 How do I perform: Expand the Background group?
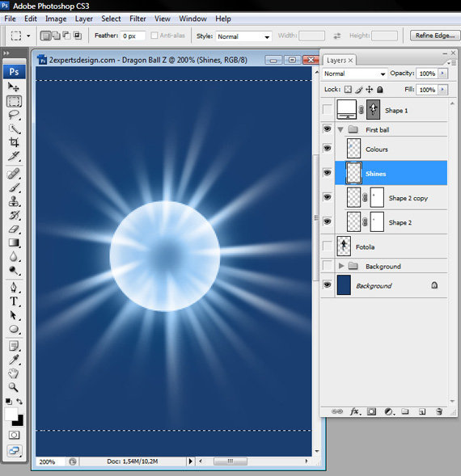point(341,266)
